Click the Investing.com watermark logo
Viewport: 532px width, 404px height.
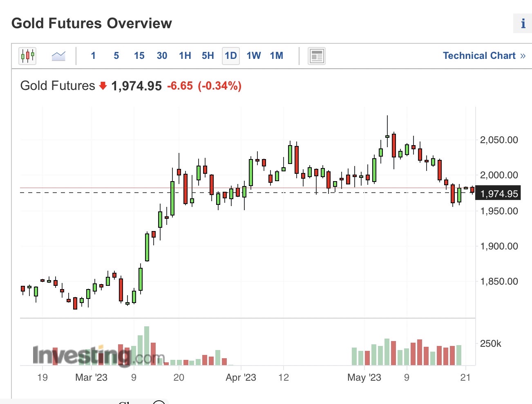(98, 356)
